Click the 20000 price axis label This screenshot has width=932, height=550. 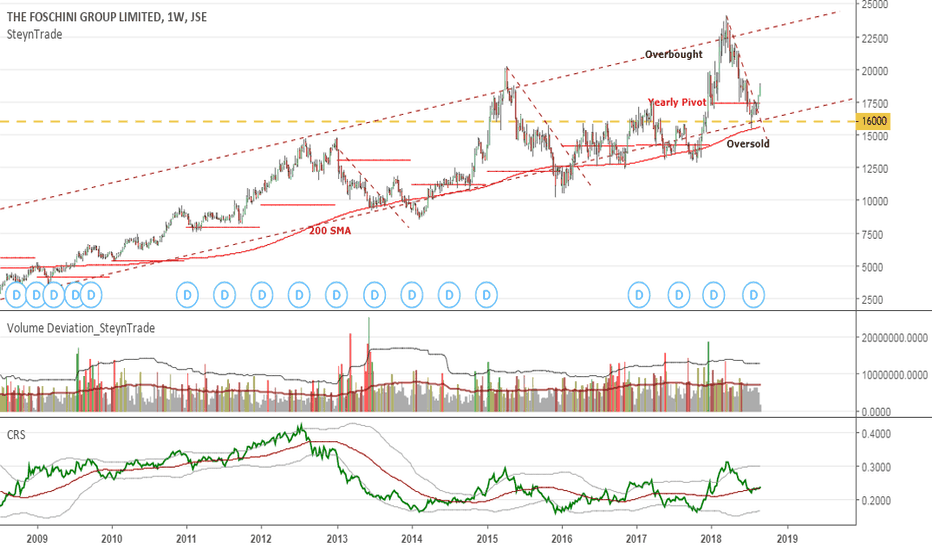point(874,71)
